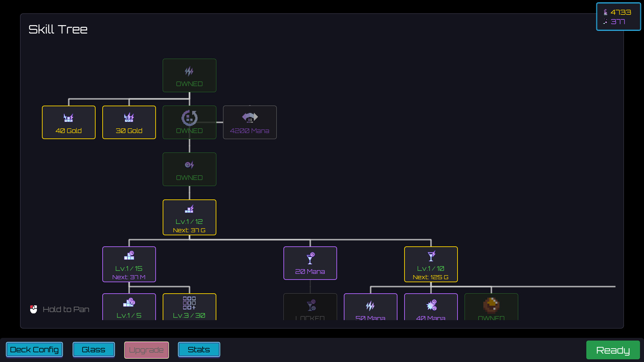Image resolution: width=644 pixels, height=362 pixels.
Task: Purchase the 40 Mana burst skill
Action: pos(431,307)
